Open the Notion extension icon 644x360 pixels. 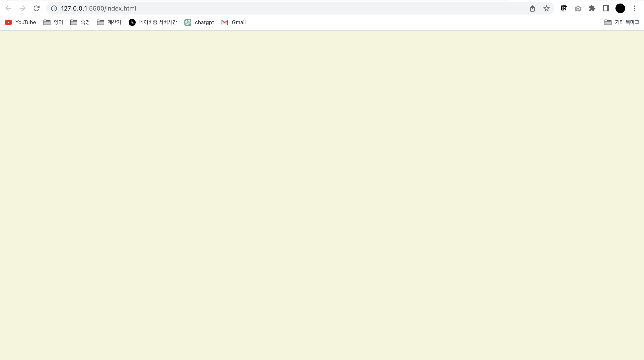click(564, 9)
